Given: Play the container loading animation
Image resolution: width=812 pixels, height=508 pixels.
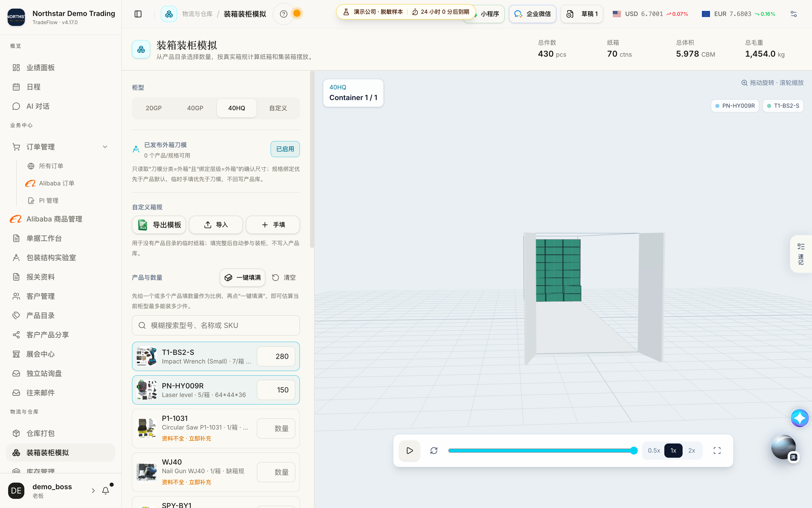Looking at the screenshot, I should [x=410, y=451].
